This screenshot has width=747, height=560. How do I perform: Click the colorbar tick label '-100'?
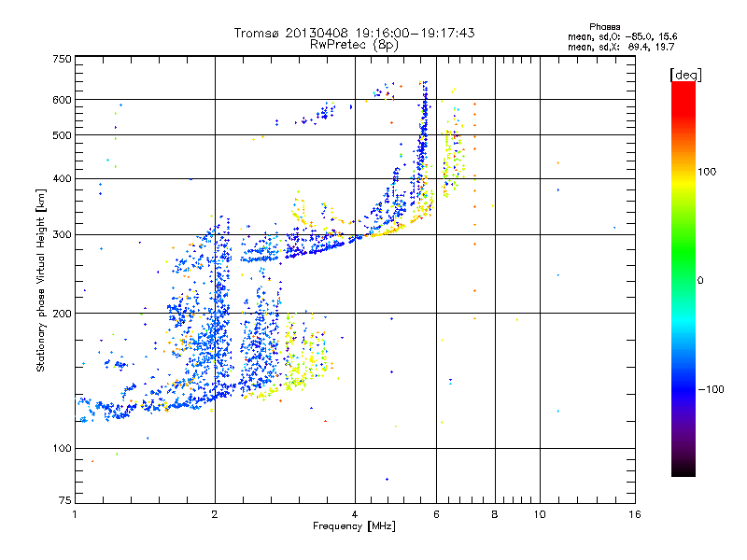[x=711, y=389]
